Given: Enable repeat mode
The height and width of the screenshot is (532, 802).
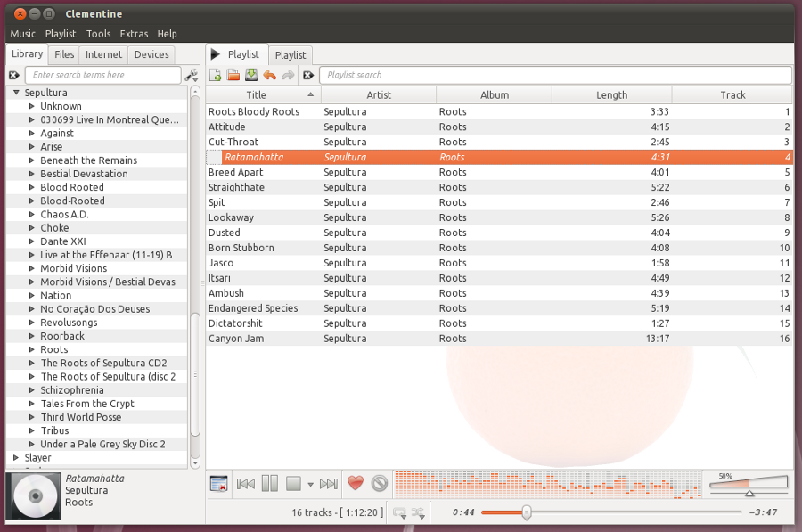Looking at the screenshot, I should coord(399,512).
